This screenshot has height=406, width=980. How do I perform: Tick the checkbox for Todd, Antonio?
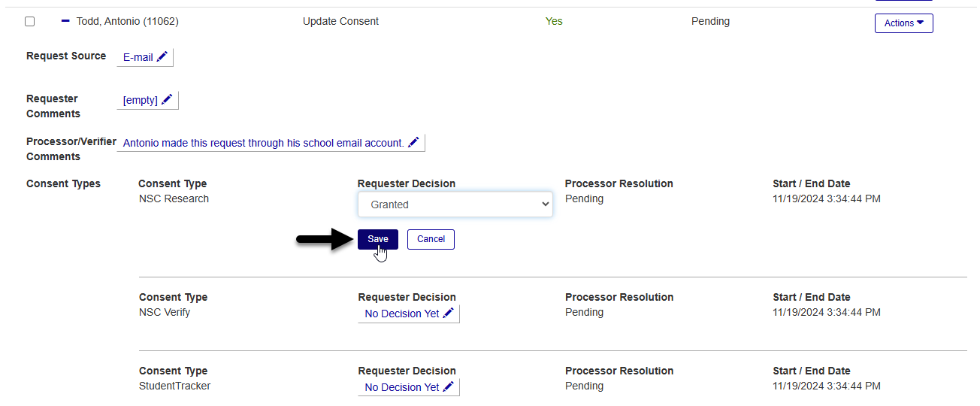point(30,22)
